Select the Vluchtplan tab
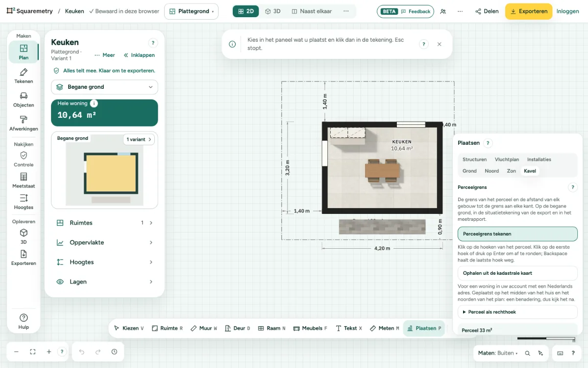588x368 pixels. coord(507,159)
